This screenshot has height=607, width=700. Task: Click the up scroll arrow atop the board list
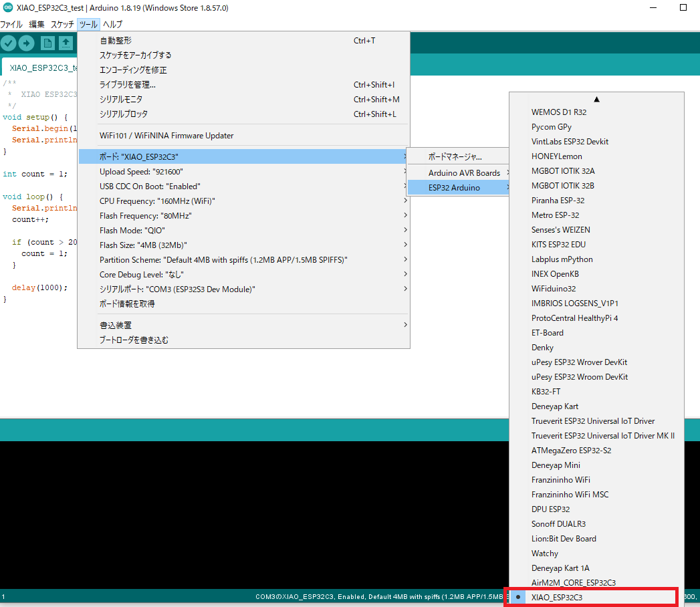pos(596,98)
